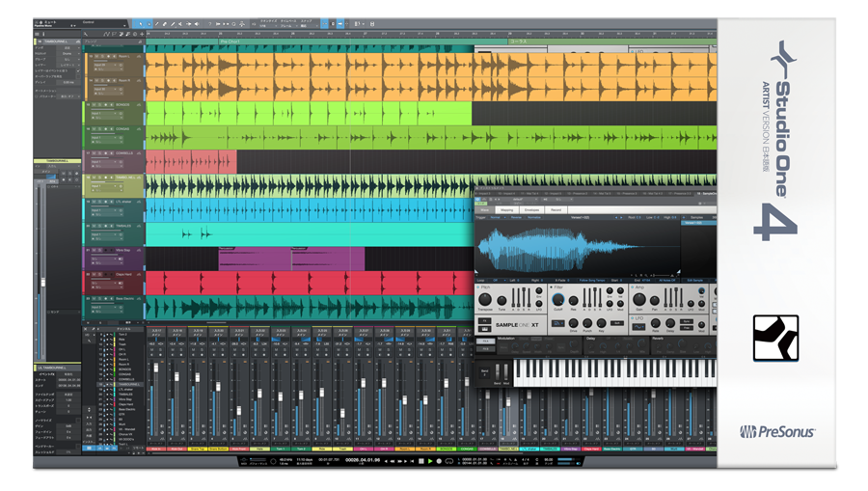Open the Timebase dropdown in toolbar

point(287,26)
